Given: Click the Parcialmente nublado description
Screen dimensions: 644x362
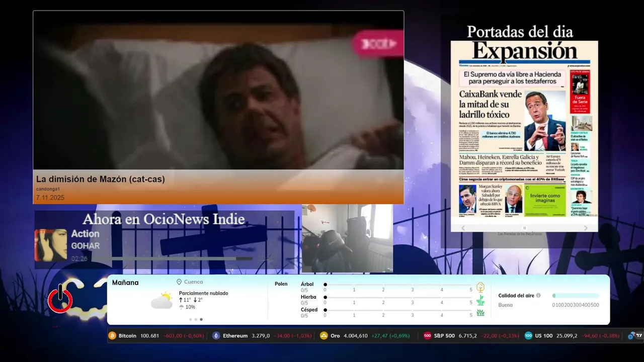Looking at the screenshot, I should 203,293.
